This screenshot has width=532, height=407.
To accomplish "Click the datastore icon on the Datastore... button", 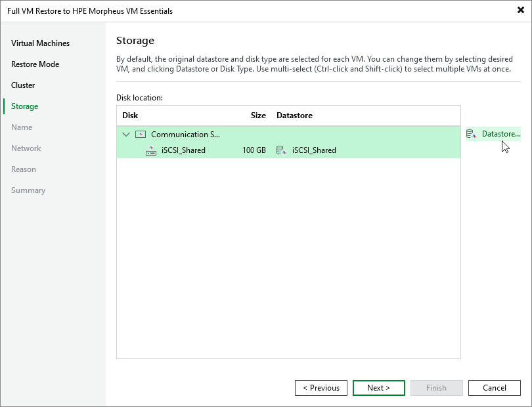I will 470,134.
